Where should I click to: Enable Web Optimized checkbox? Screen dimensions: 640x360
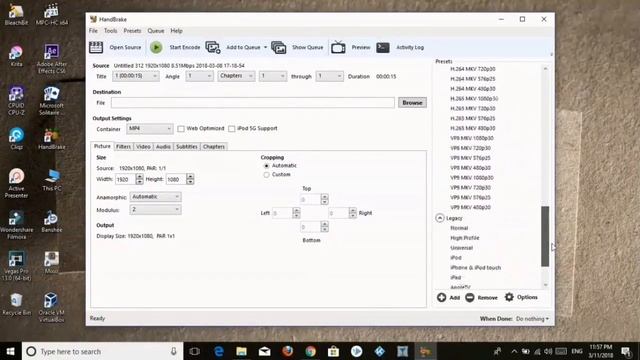pyautogui.click(x=181, y=129)
